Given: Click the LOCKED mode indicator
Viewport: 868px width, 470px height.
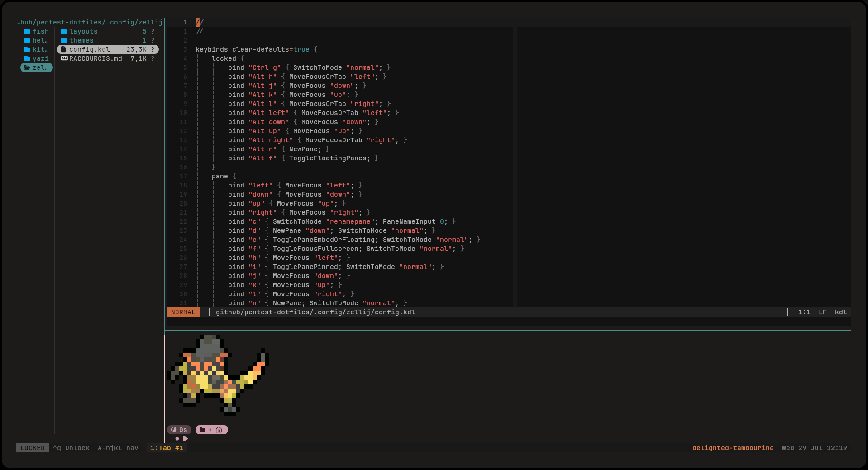Looking at the screenshot, I should click(33, 448).
